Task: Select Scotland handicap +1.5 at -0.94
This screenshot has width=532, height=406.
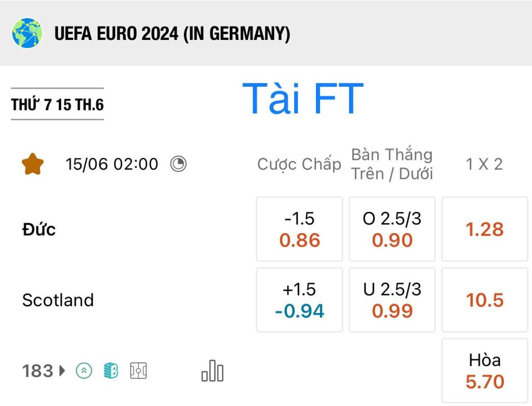Action: point(300,300)
